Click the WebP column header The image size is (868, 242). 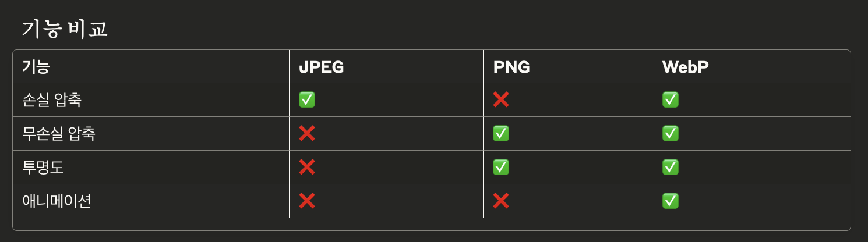click(685, 67)
